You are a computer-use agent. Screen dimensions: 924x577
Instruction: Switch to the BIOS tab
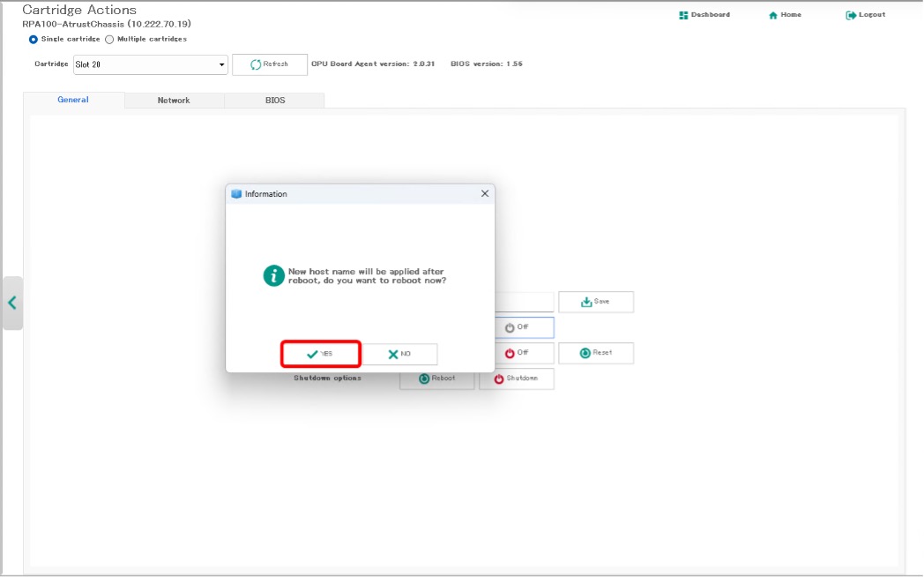coord(275,101)
